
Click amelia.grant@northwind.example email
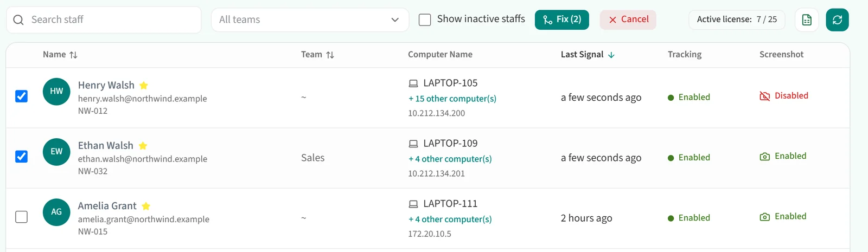click(144, 219)
